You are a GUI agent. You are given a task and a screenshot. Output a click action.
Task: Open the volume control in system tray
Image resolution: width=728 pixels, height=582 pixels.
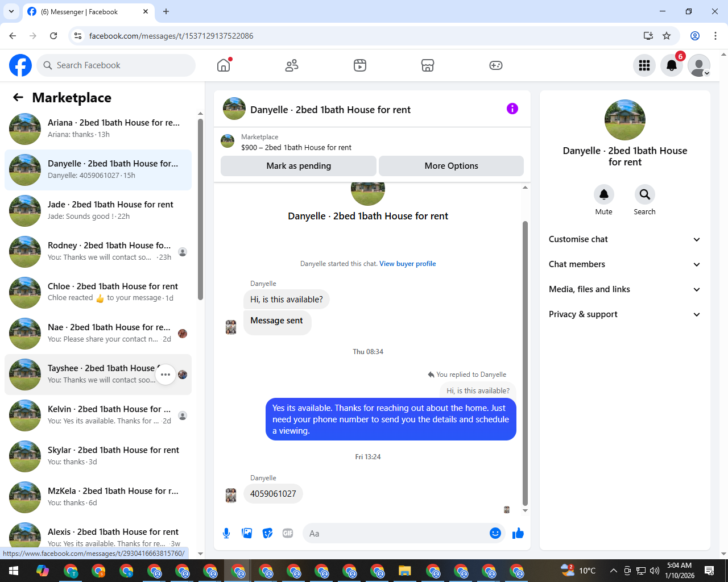(x=655, y=571)
